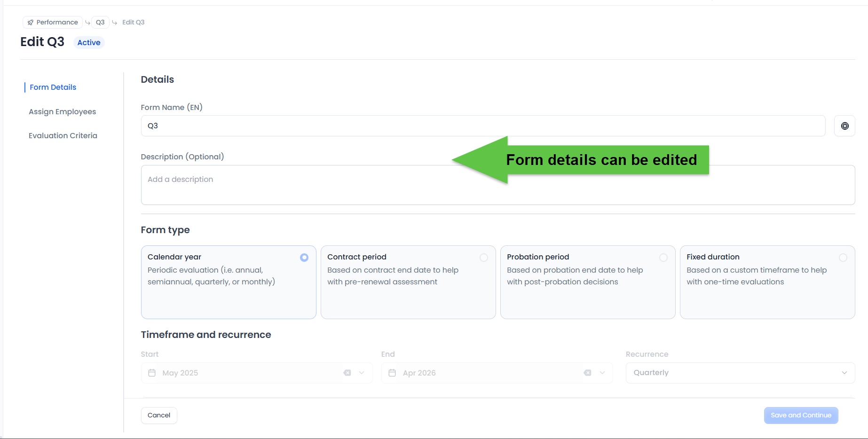Viewport: 868px width, 439px height.
Task: Open translations via the globe icon
Action: [844, 125]
